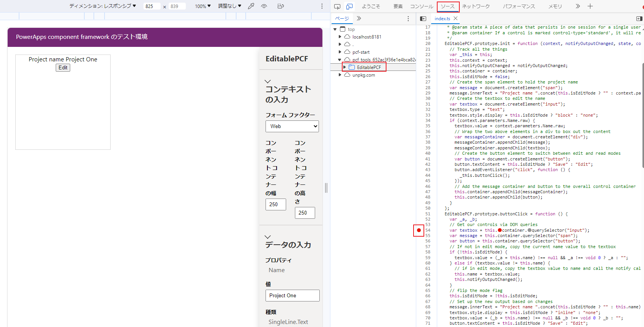The height and width of the screenshot is (327, 644).
Task: Toggle the navigator sidebar panel icon
Action: coord(423,18)
